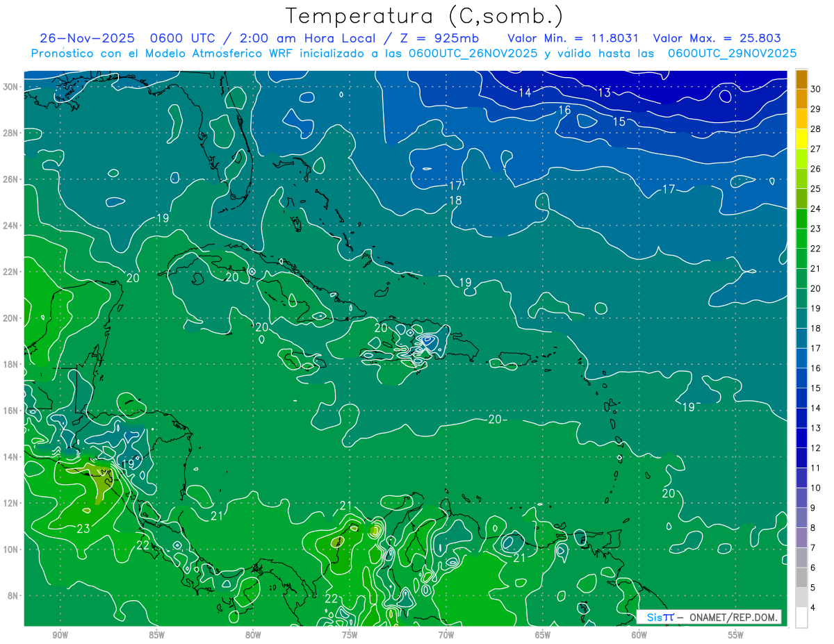This screenshot has height=644, width=834.
Task: Click the green swatch between 21 and 22 on the color scale
Action: click(801, 259)
